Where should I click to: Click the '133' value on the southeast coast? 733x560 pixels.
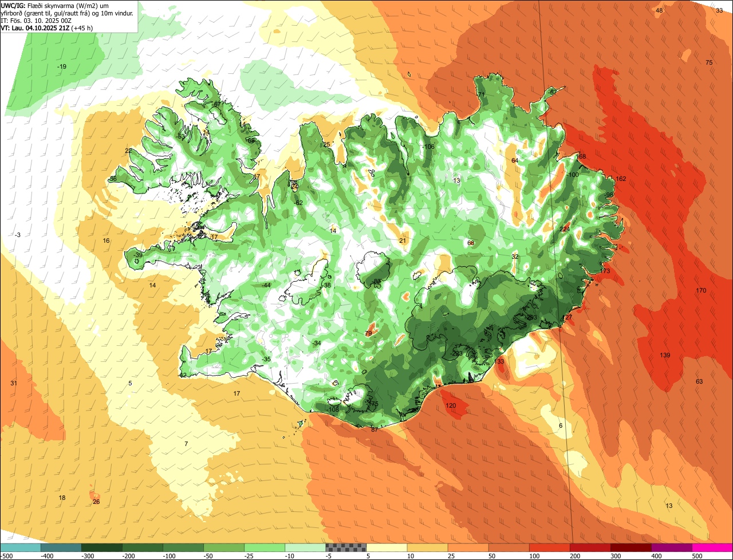(x=499, y=361)
